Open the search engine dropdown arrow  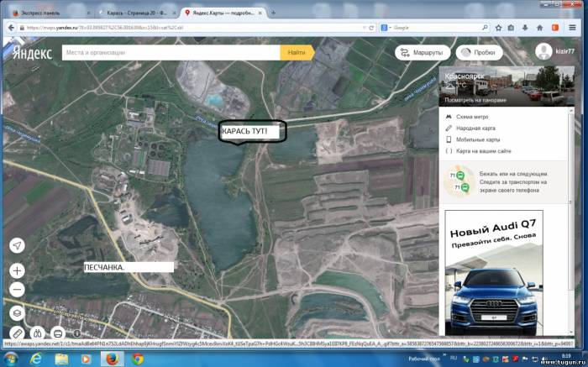click(390, 28)
